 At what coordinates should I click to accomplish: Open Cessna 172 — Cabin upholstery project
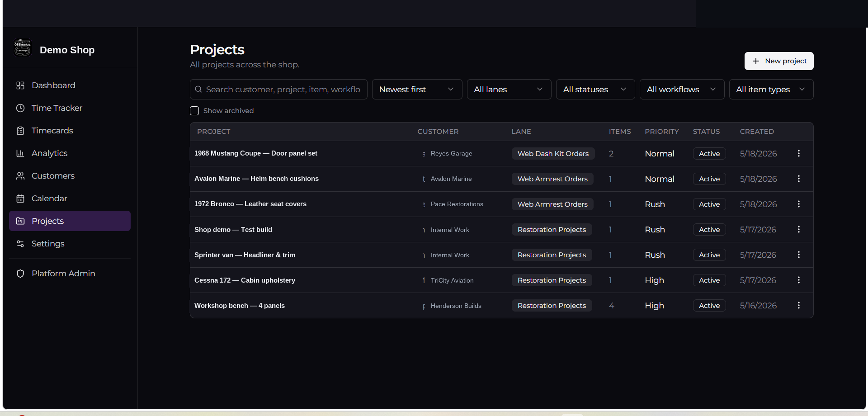[x=245, y=280]
